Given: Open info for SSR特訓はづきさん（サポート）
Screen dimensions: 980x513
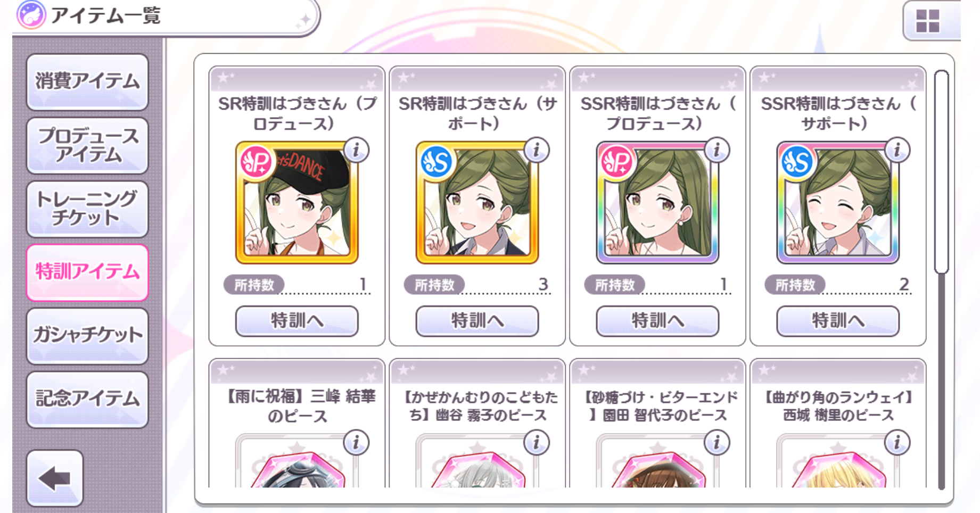Looking at the screenshot, I should pos(897,150).
